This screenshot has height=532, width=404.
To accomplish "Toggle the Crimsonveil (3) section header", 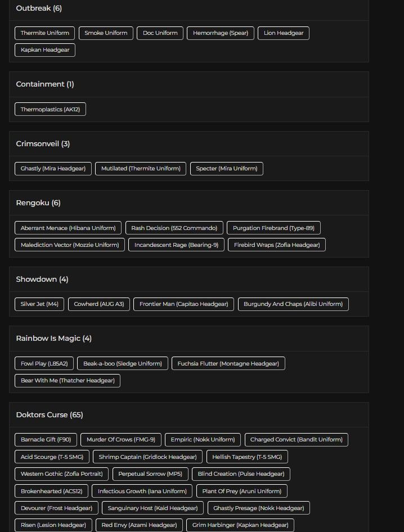I will 43,144.
